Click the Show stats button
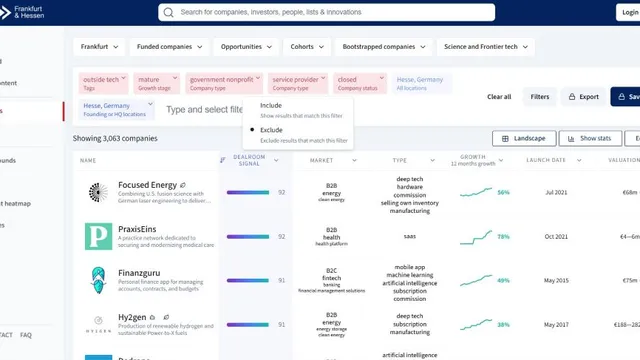This screenshot has width=640, height=360. coord(590,138)
